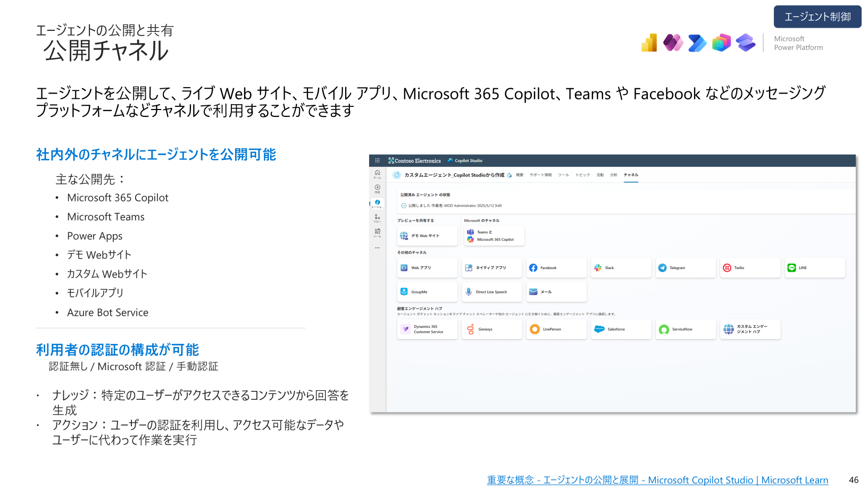Image resolution: width=868 pixels, height=488 pixels.
Task: Click the LivePerson hub icon
Action: (x=535, y=330)
